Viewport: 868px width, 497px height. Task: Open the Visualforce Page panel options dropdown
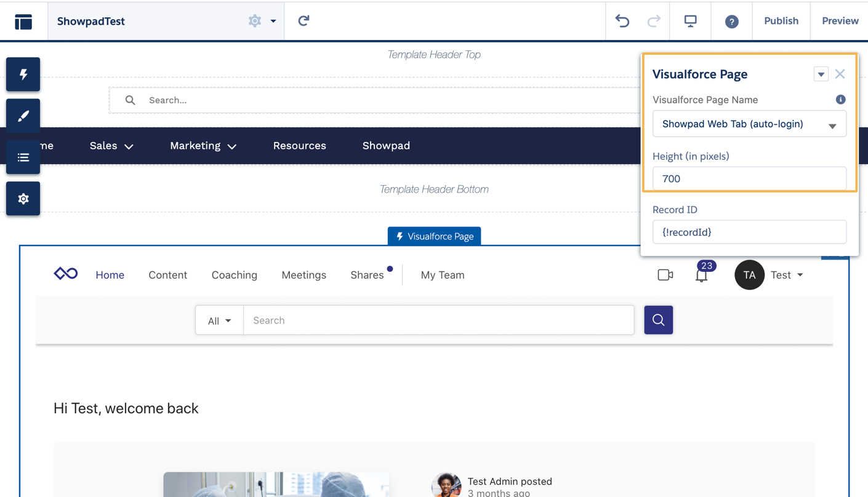[x=821, y=74]
